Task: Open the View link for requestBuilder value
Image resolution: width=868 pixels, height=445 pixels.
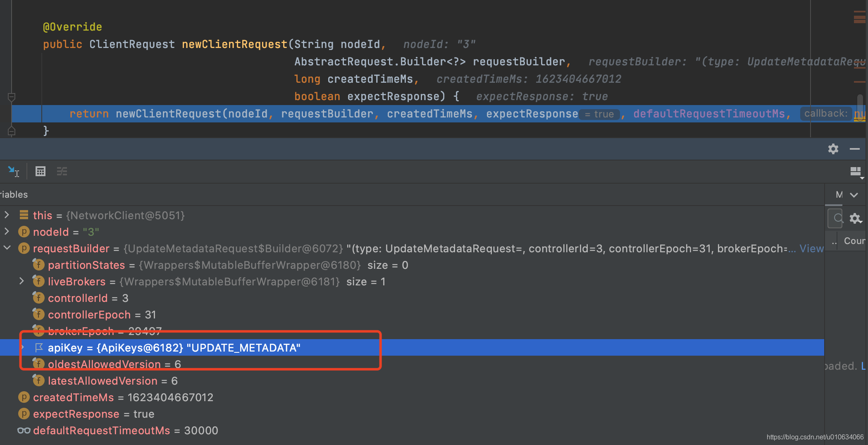Action: pyautogui.click(x=811, y=249)
